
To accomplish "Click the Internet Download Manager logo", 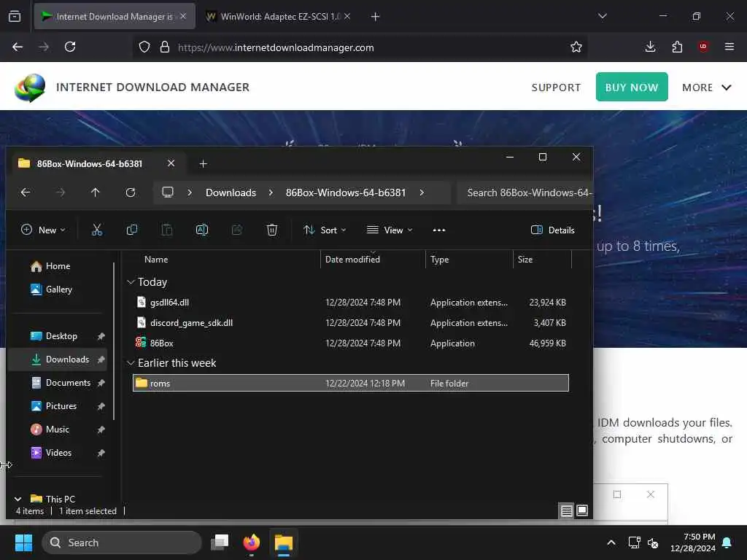I will (x=30, y=87).
